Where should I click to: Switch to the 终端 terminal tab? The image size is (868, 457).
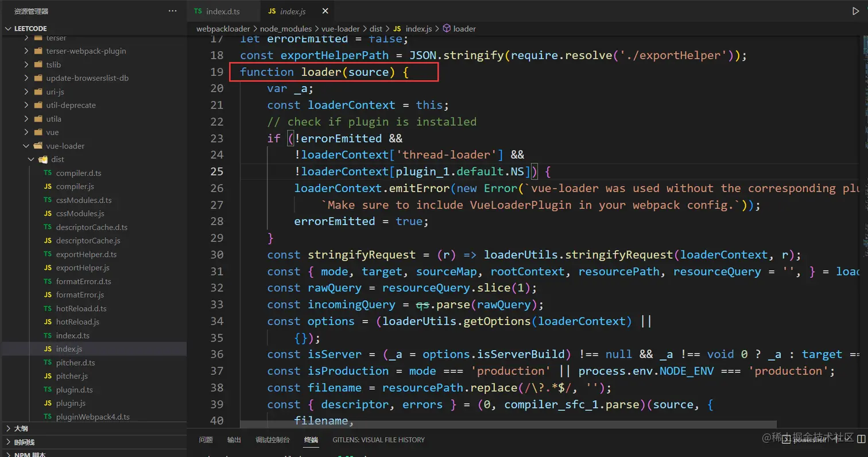tap(311, 440)
